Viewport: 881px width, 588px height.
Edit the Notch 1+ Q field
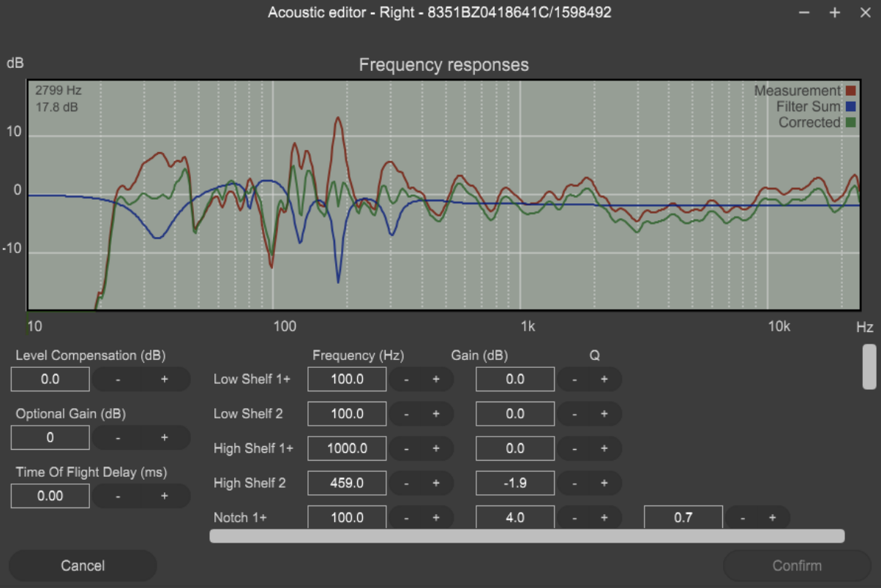[683, 517]
